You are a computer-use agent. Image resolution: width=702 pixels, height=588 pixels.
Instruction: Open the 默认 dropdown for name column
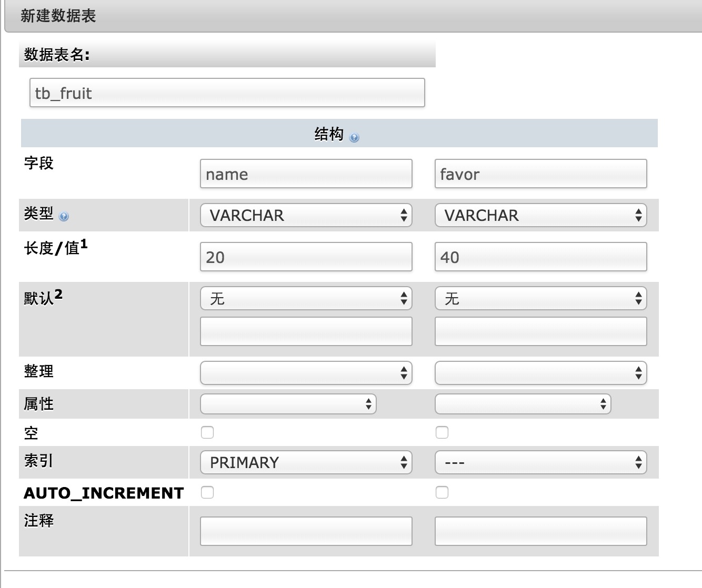306,299
